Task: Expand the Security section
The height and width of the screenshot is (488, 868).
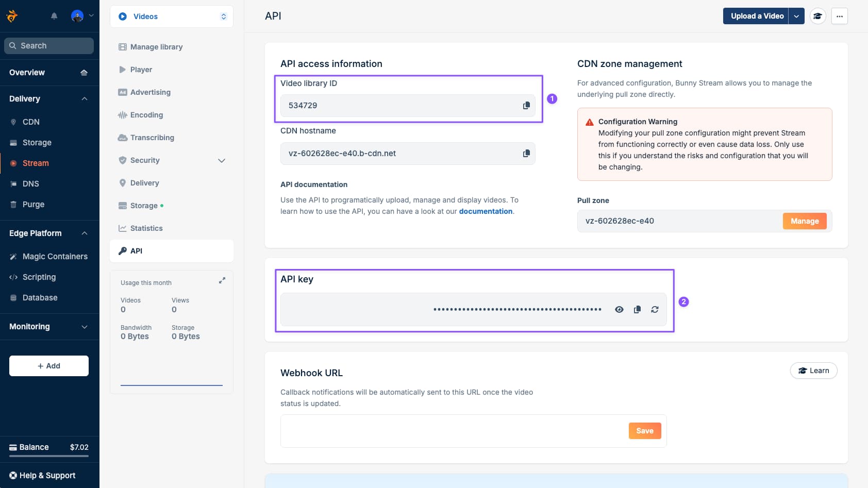Action: 222,160
